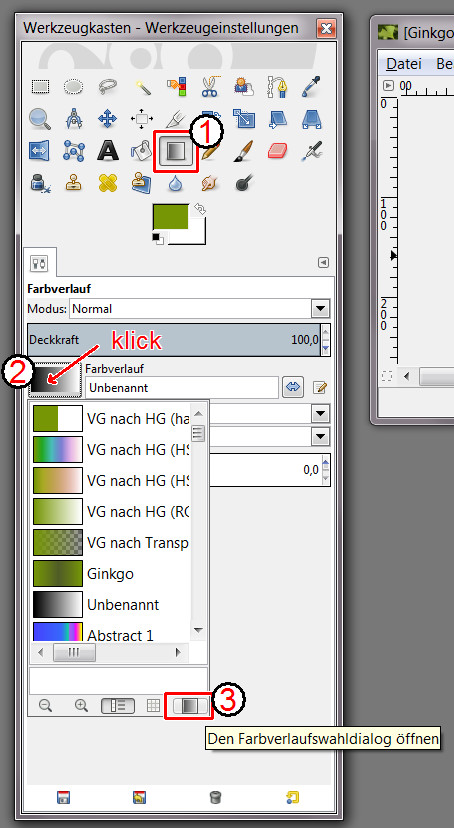Toggle the reverse gradient button
Screen dimensions: 454x828
[293, 388]
